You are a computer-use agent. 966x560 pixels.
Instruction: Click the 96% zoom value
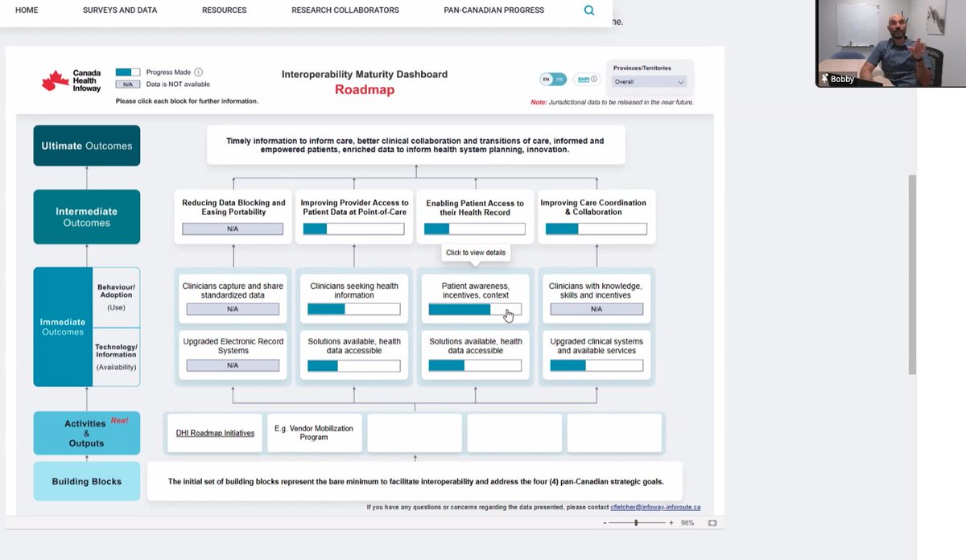click(687, 523)
